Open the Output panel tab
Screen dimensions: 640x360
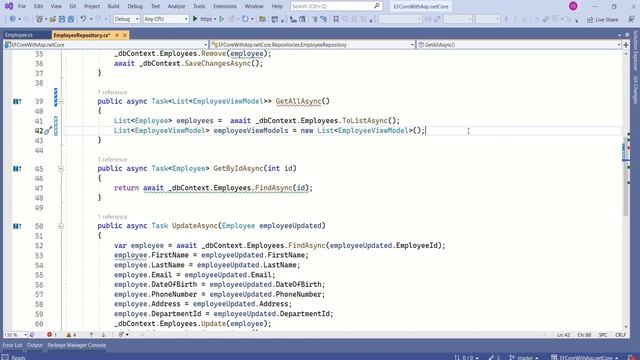(x=35, y=345)
